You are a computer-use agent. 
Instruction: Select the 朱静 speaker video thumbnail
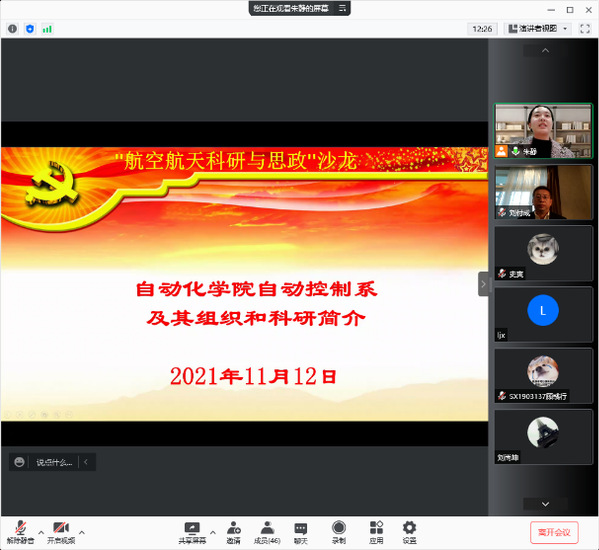pos(543,131)
